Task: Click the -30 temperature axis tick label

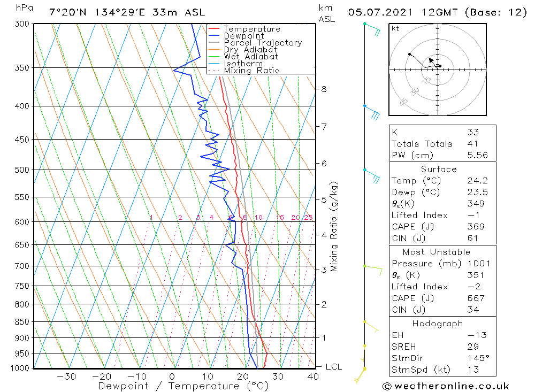Action: [x=66, y=376]
